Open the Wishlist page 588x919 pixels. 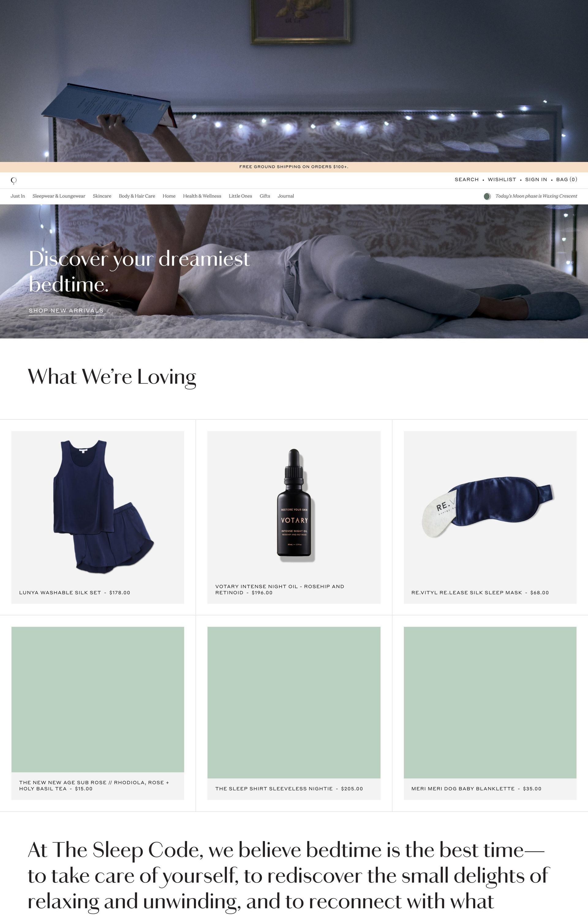click(x=502, y=180)
